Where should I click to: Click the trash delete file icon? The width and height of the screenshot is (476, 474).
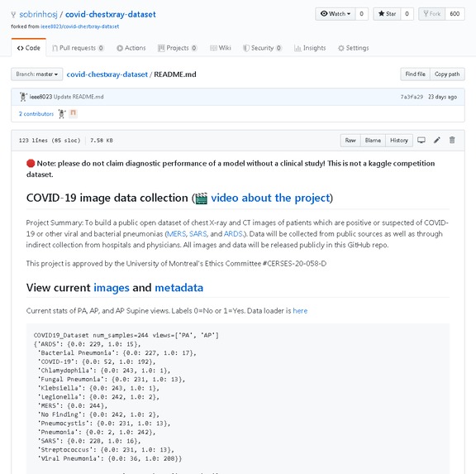(x=452, y=140)
